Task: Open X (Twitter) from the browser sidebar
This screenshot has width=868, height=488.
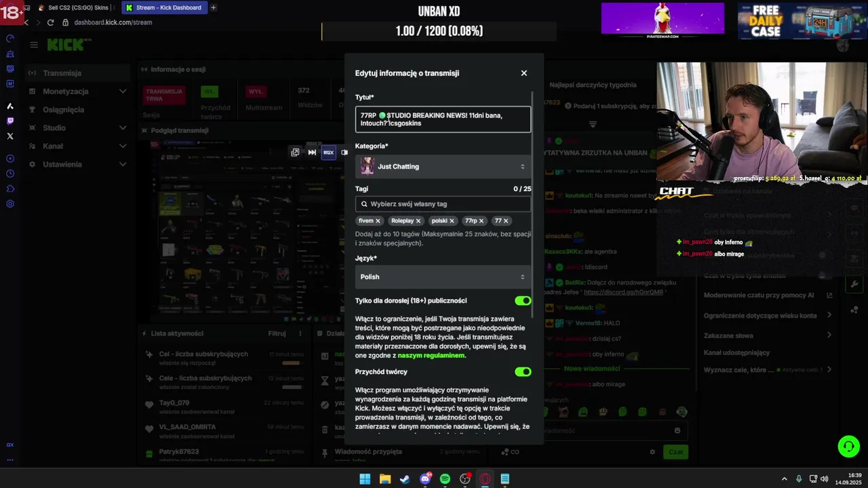Action: click(x=10, y=136)
